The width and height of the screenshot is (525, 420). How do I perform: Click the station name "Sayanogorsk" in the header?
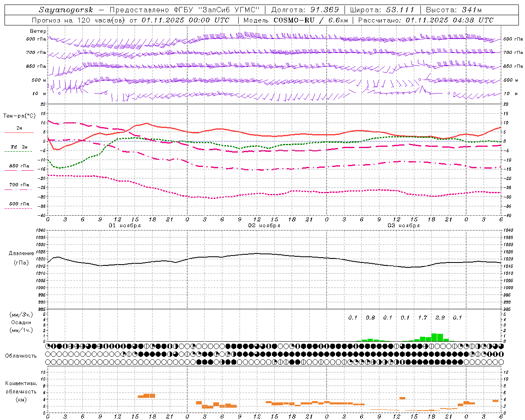[66, 10]
